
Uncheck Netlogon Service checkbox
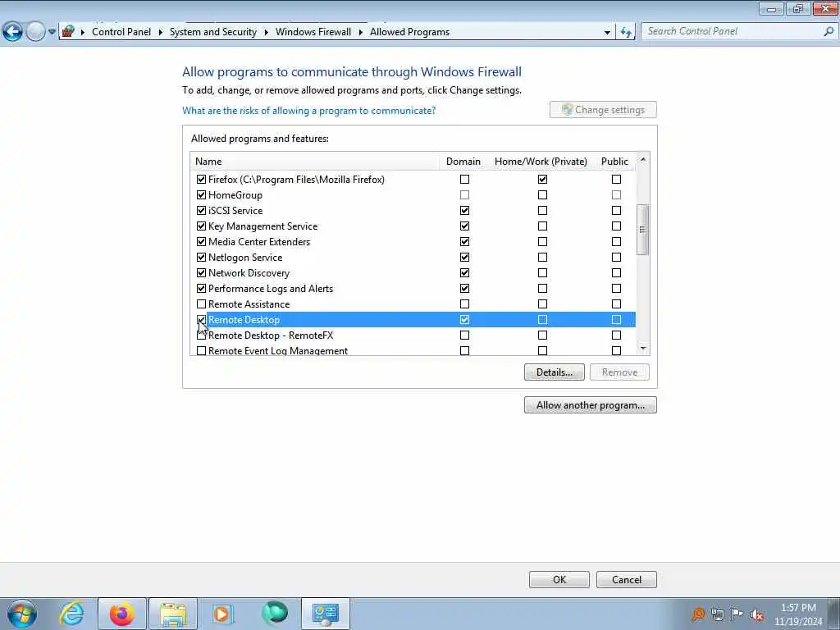[202, 257]
